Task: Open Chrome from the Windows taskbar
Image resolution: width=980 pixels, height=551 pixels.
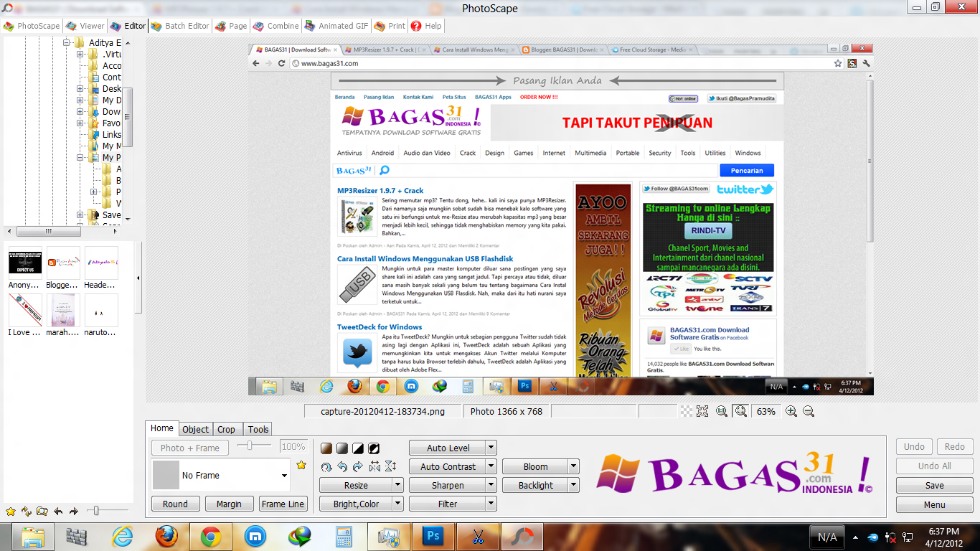Action: coord(211,536)
